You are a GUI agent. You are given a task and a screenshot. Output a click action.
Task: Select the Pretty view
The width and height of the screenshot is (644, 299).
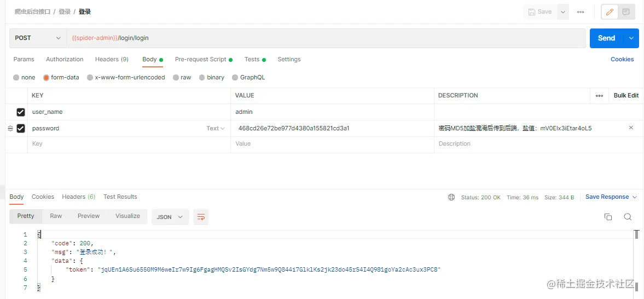coord(26,216)
